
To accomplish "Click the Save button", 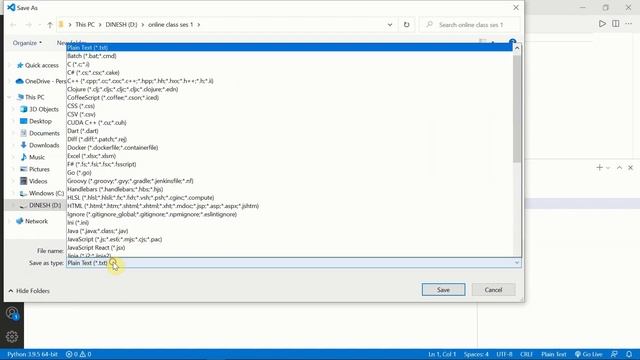I will point(443,290).
